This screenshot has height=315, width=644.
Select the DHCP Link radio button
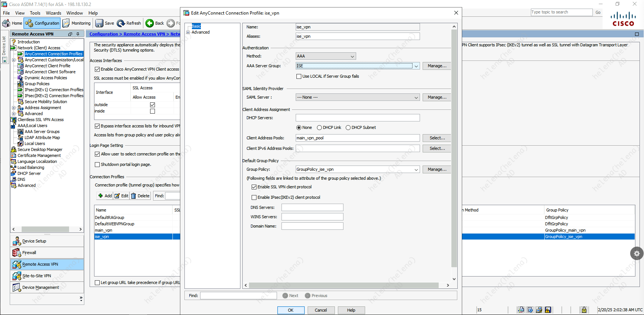click(x=320, y=127)
